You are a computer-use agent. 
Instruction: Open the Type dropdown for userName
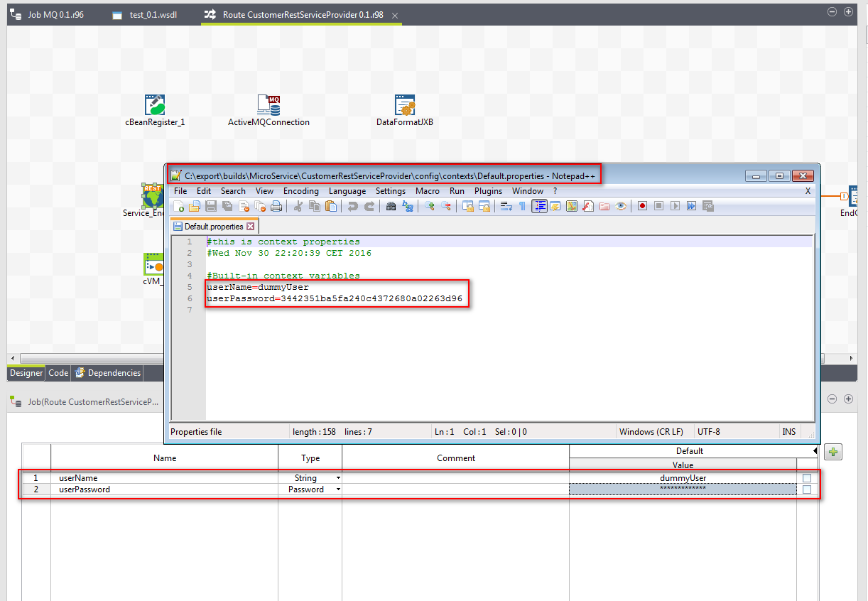[338, 478]
